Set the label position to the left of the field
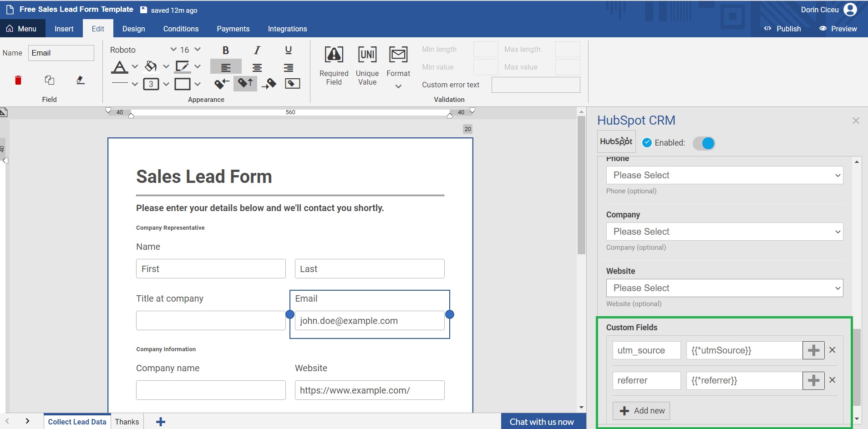 [222, 83]
